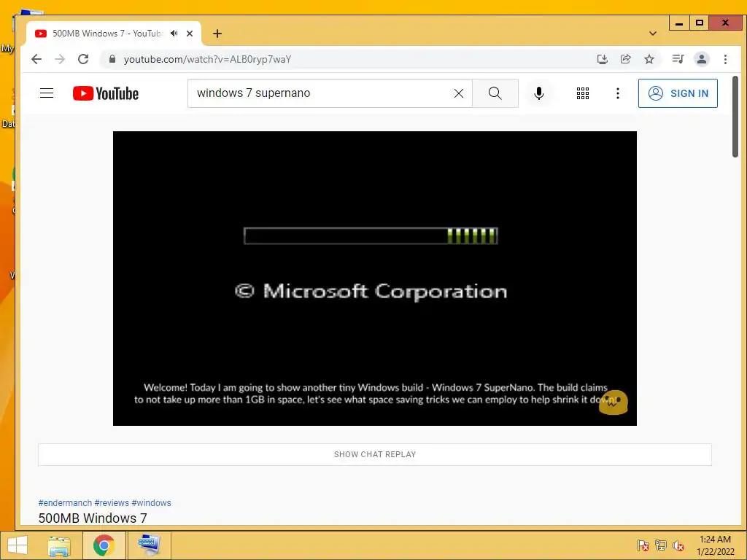Focus the address bar URL
747x560 pixels.
207,59
